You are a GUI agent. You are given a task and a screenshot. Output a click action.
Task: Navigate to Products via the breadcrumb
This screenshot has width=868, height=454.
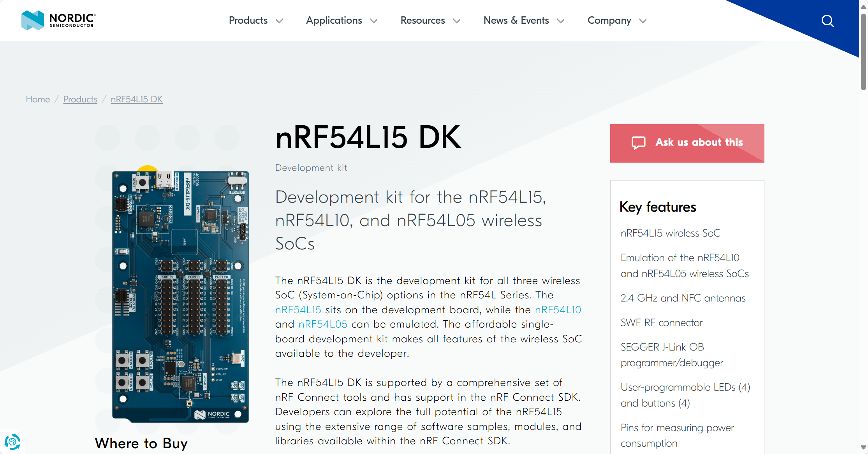80,99
